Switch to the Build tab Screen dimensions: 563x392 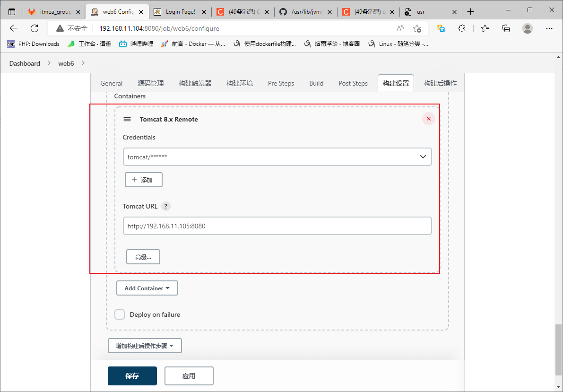(x=316, y=83)
